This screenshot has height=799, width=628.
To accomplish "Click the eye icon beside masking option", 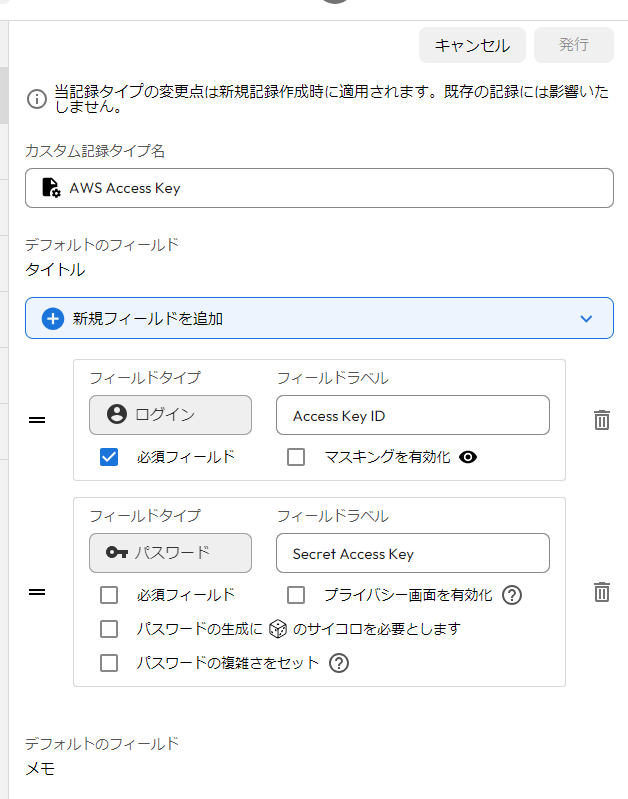I will 468,457.
